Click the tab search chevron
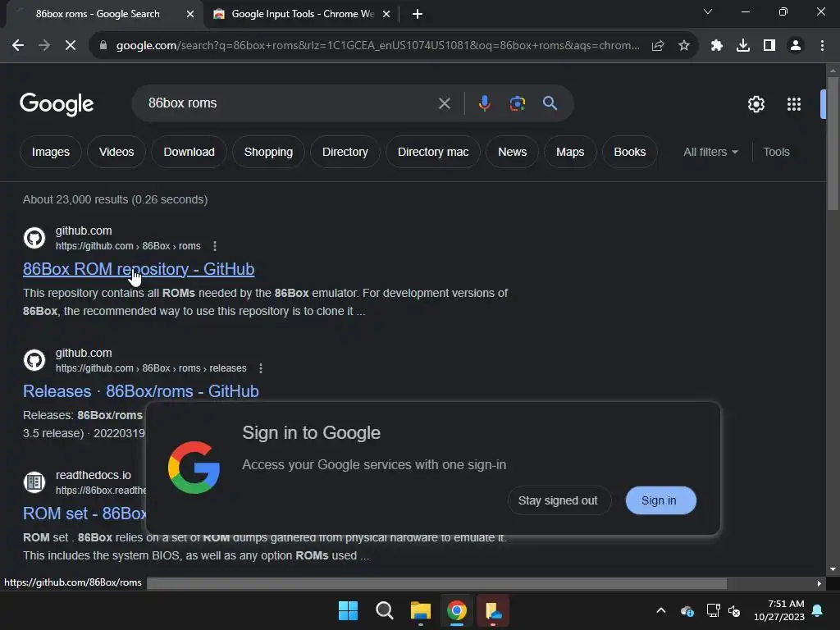Screen dimensions: 840x630 708,11
